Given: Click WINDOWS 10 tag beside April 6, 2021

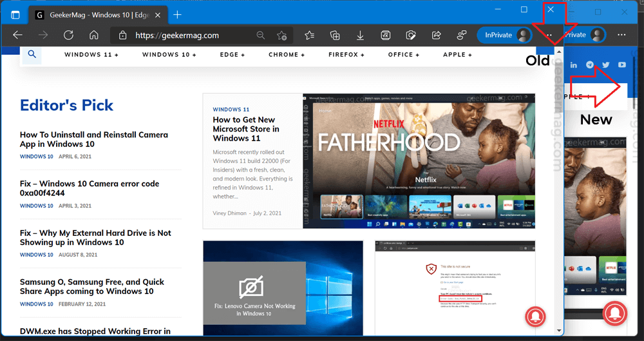Looking at the screenshot, I should pos(37,157).
